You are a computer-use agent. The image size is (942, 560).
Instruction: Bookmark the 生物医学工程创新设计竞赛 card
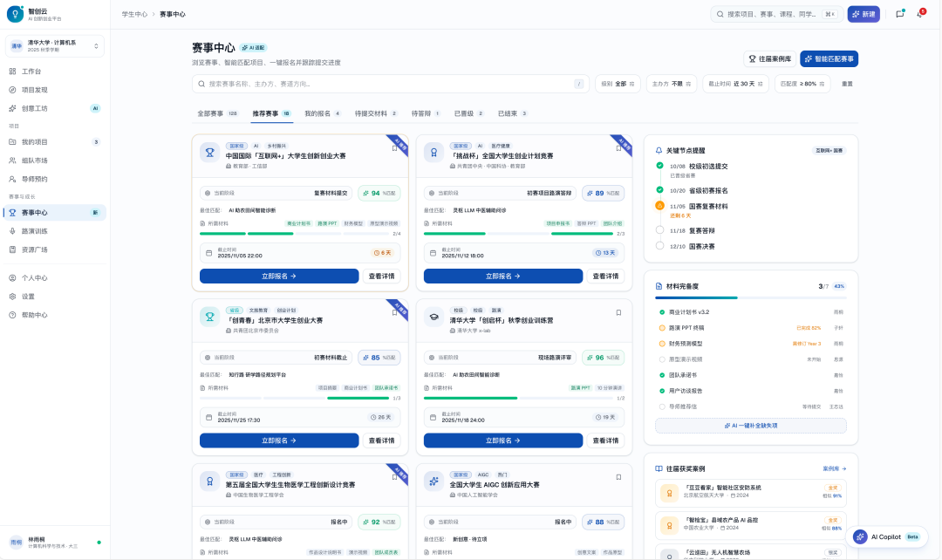[395, 478]
